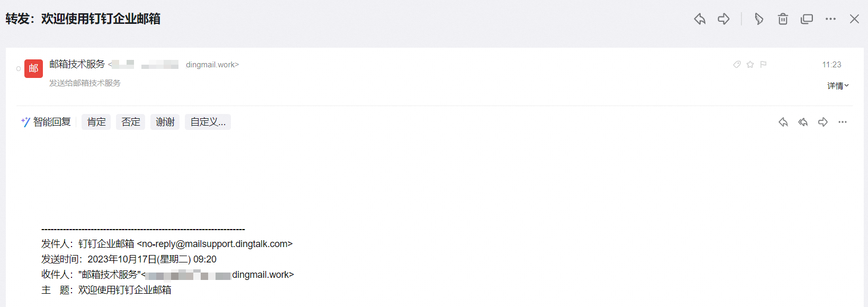Image resolution: width=868 pixels, height=307 pixels.
Task: Click the DingTalk wing icon in toolbar
Action: click(x=759, y=19)
